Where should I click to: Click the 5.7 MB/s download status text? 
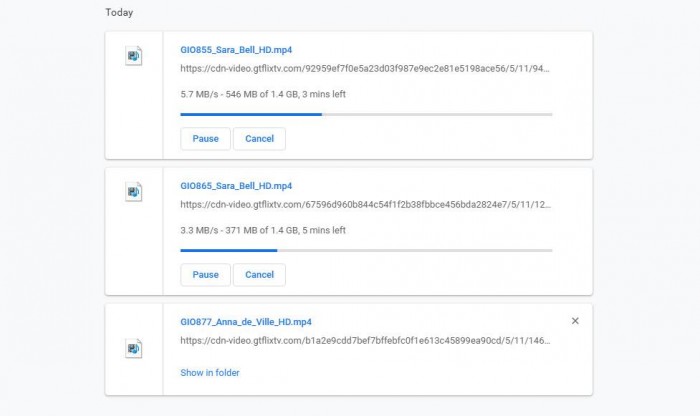[263, 94]
